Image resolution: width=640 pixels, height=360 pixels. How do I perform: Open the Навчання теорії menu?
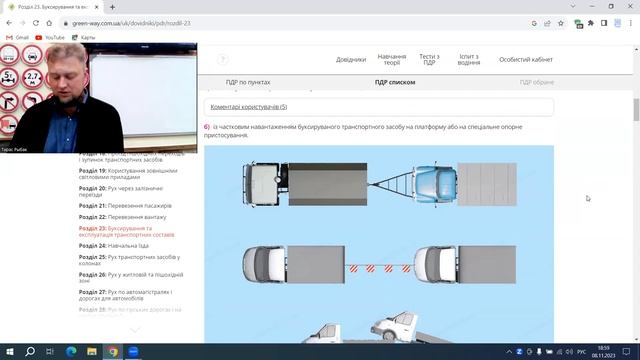pyautogui.click(x=391, y=60)
